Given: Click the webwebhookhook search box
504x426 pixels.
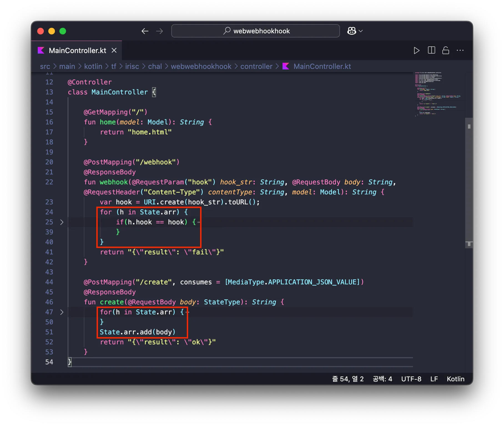Looking at the screenshot, I should 255,31.
